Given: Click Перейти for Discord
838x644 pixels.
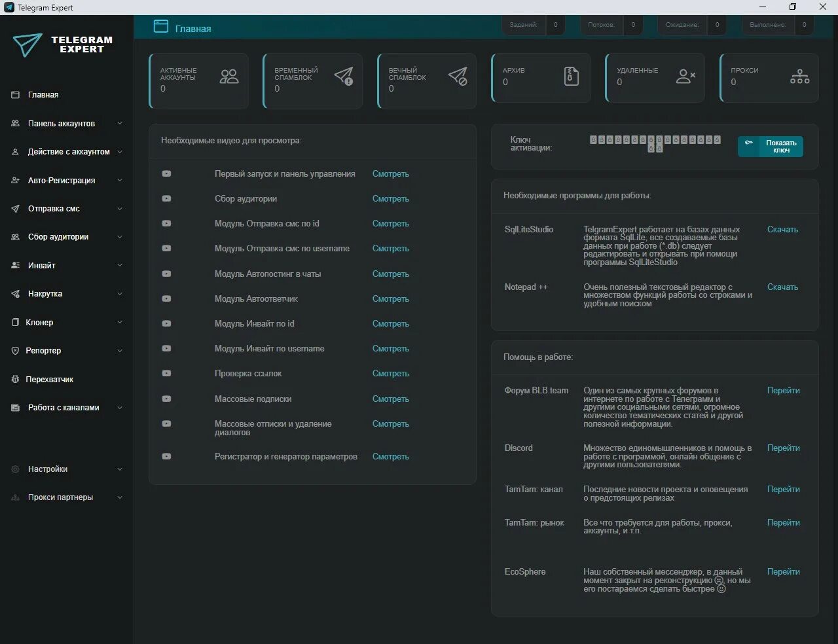Looking at the screenshot, I should [x=784, y=448].
